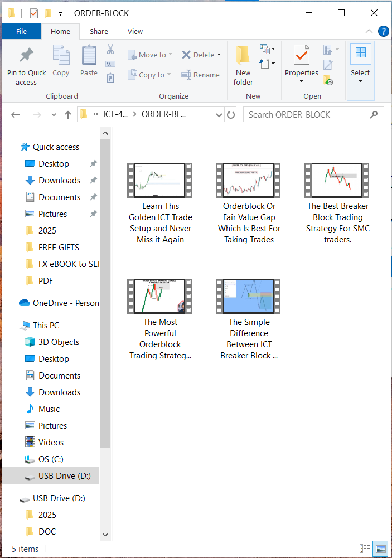The height and width of the screenshot is (558, 392).
Task: Click the Paste clipboard icon
Action: [89, 55]
